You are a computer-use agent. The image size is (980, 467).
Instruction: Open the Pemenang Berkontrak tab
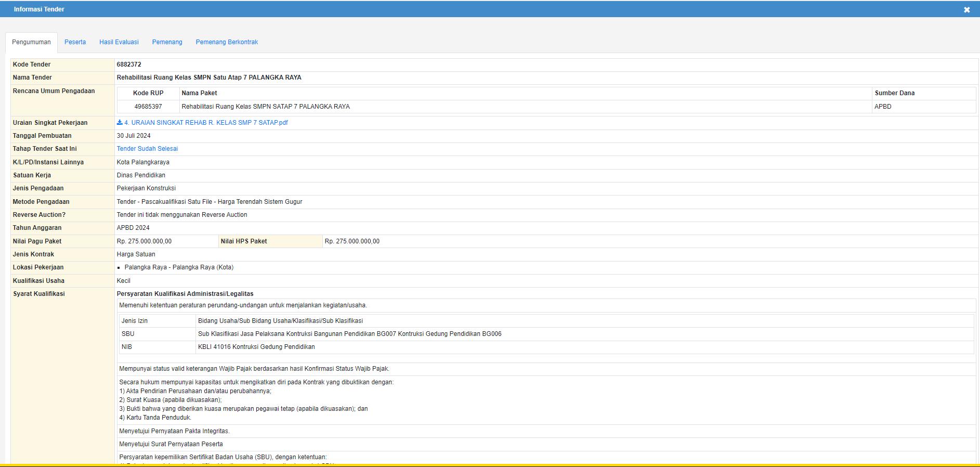pyautogui.click(x=227, y=42)
